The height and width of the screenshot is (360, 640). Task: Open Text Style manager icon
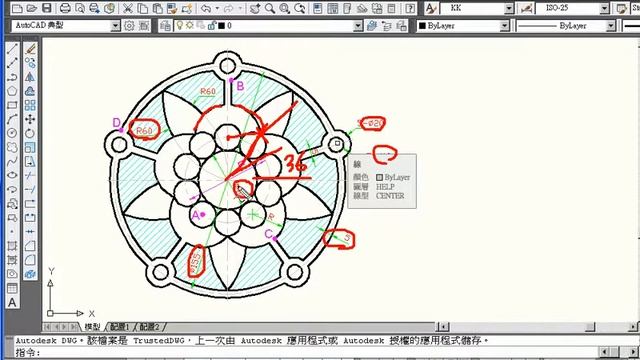point(431,8)
